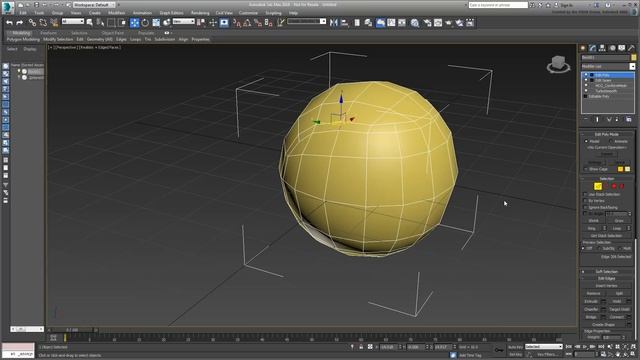Click the Redo arrow in main toolbar
This screenshot has width=640, height=360.
point(19,22)
